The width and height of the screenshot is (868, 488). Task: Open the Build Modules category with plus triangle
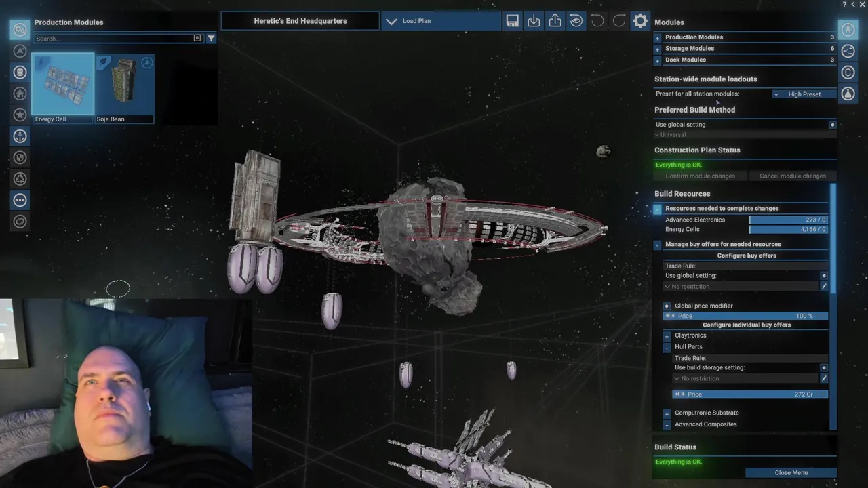tap(20, 51)
